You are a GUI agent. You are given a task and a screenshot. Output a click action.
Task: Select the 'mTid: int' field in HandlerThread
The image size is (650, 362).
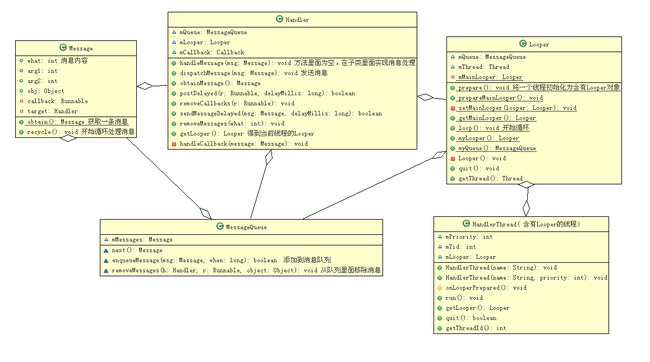461,247
